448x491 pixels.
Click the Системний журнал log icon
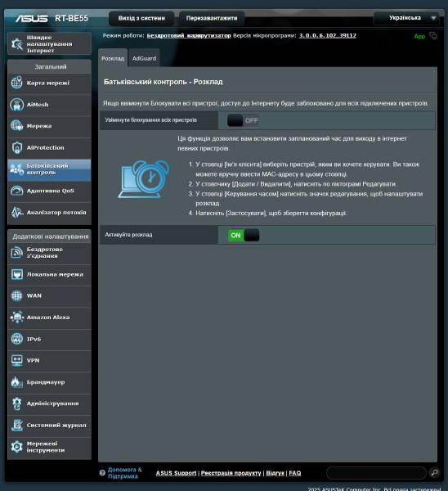[17, 426]
